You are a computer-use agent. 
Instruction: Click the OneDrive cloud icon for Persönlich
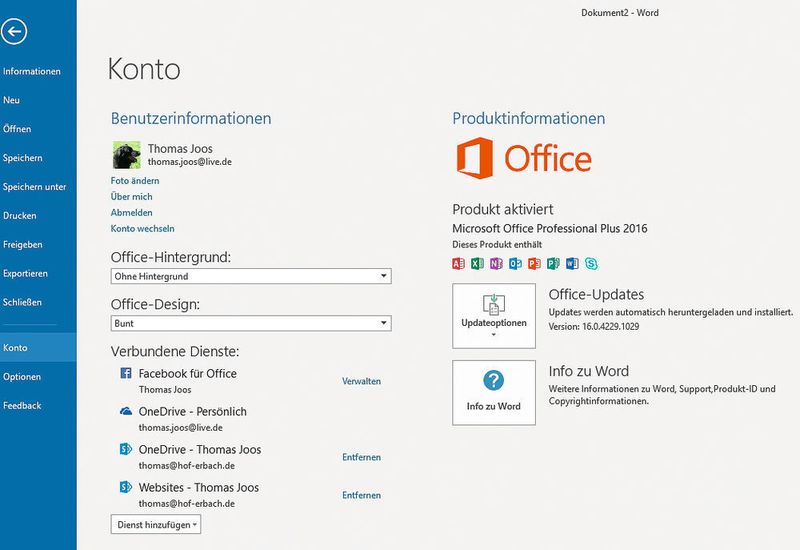tap(126, 411)
